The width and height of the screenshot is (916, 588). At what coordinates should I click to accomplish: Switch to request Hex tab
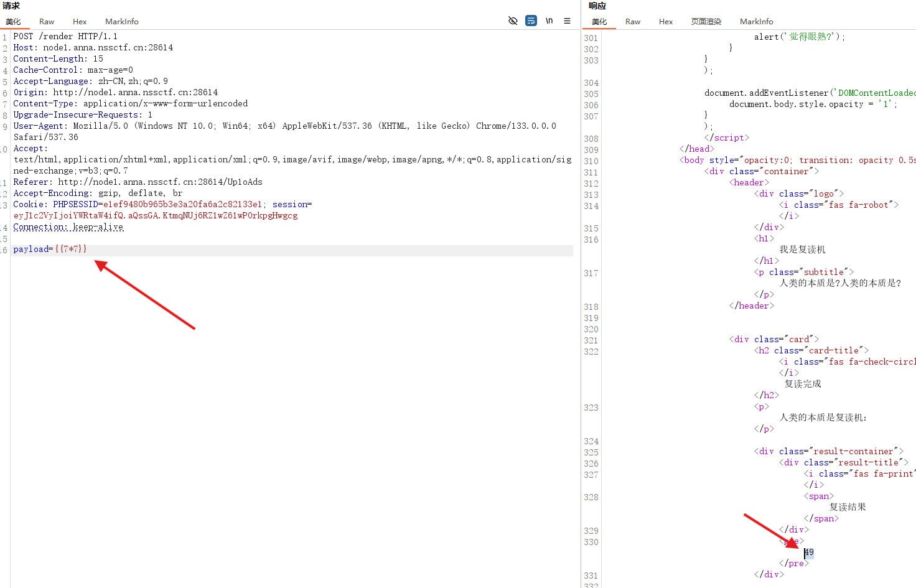click(80, 21)
